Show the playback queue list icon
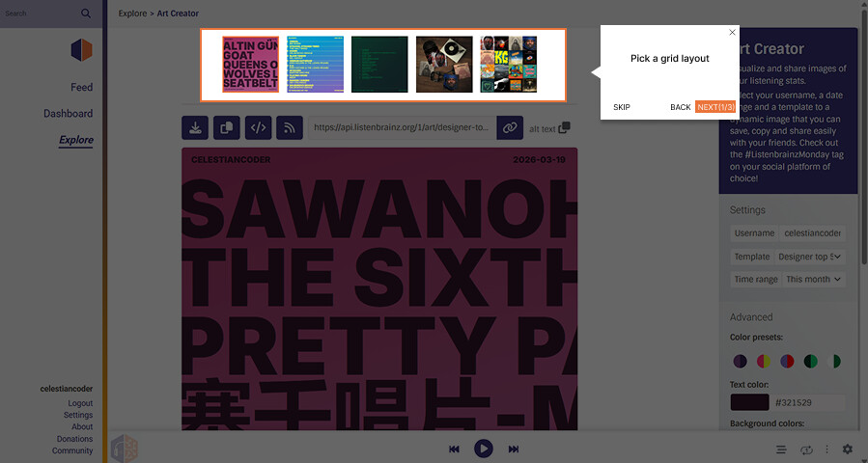 pyautogui.click(x=781, y=449)
